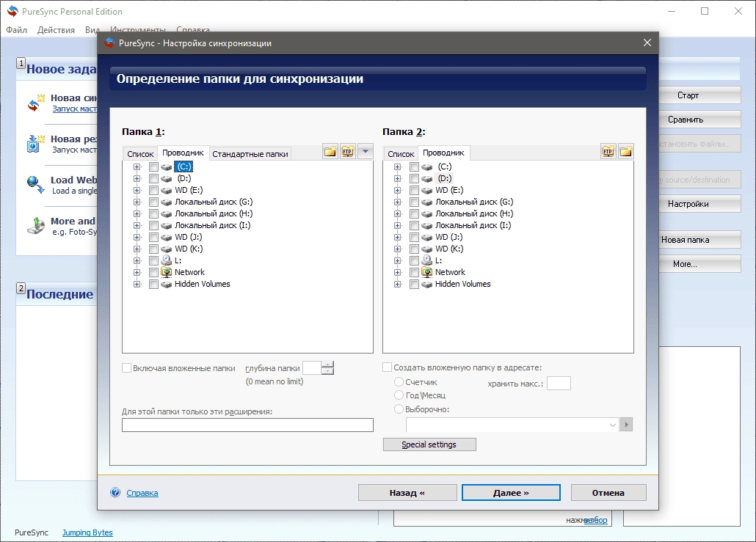756x542 pixels.
Task: Click the extensions filter input field
Action: [248, 425]
